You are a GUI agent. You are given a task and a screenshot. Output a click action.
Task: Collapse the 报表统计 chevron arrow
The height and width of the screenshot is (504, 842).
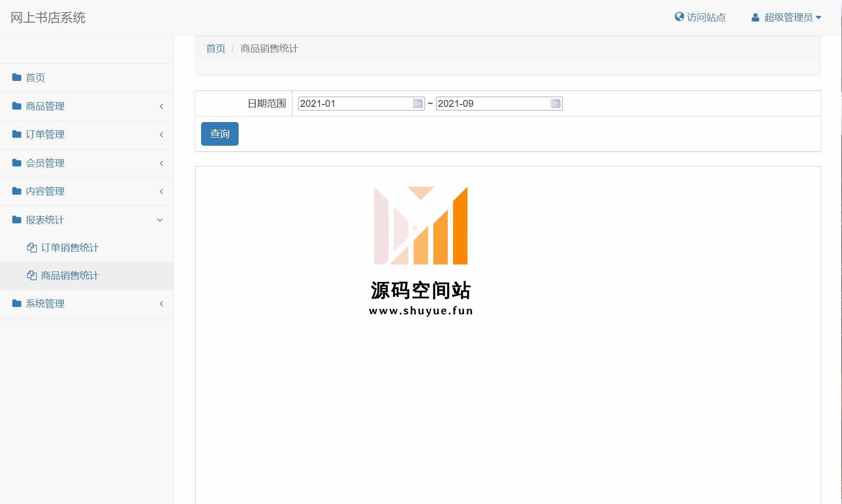[160, 220]
